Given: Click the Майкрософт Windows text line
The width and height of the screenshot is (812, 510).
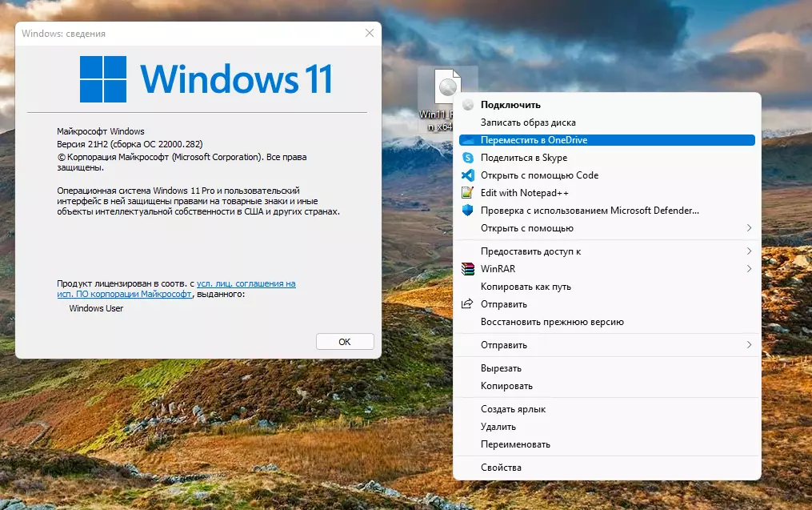Looking at the screenshot, I should 101,131.
